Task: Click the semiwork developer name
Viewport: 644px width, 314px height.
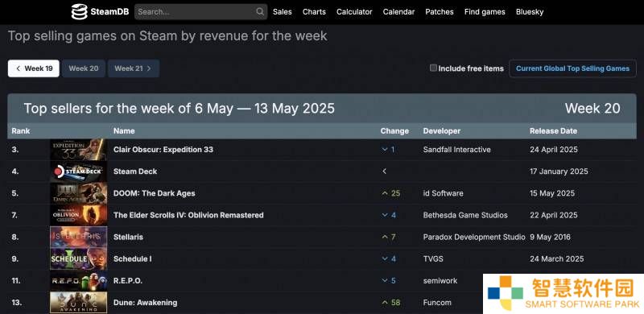Action: pos(440,281)
